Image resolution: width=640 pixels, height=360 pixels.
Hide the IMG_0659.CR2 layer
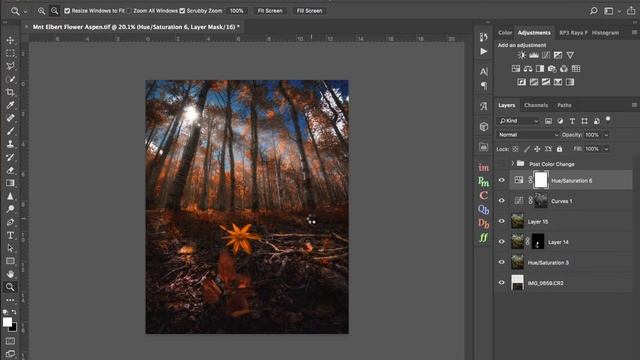[502, 282]
